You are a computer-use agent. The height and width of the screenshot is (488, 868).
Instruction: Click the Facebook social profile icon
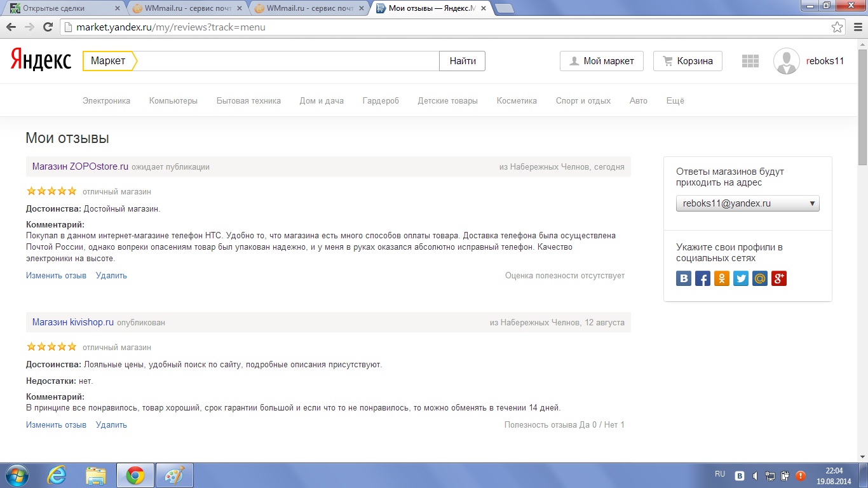(703, 278)
